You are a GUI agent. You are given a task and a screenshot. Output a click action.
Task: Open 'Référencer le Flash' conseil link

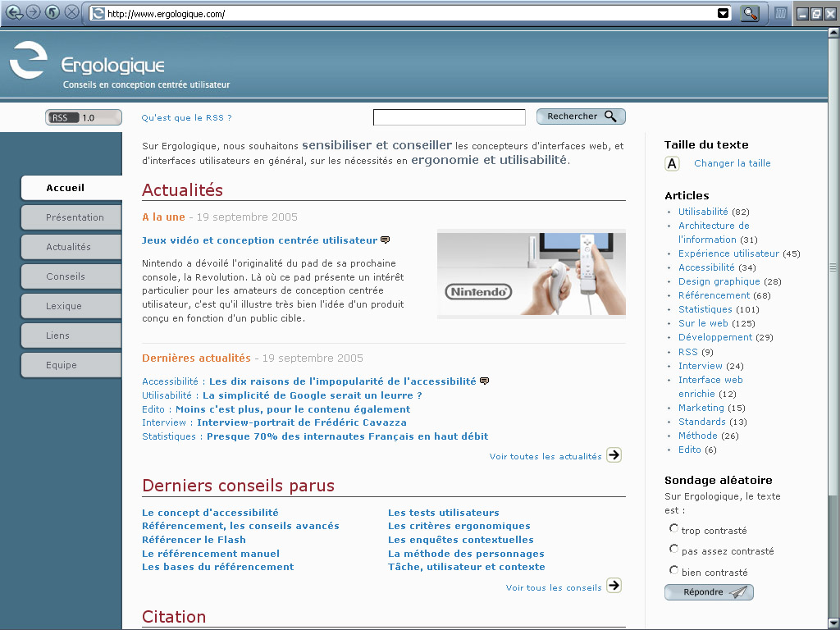pos(194,540)
